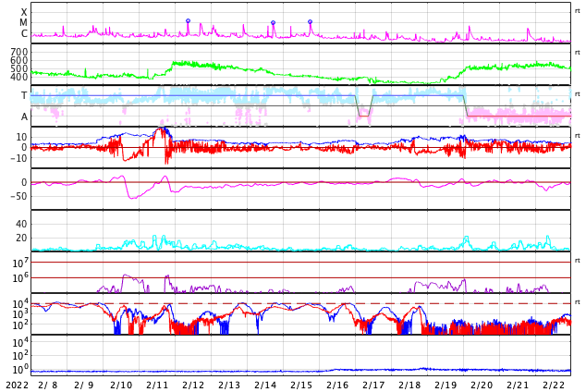Click the 40 axis label

click(21, 224)
